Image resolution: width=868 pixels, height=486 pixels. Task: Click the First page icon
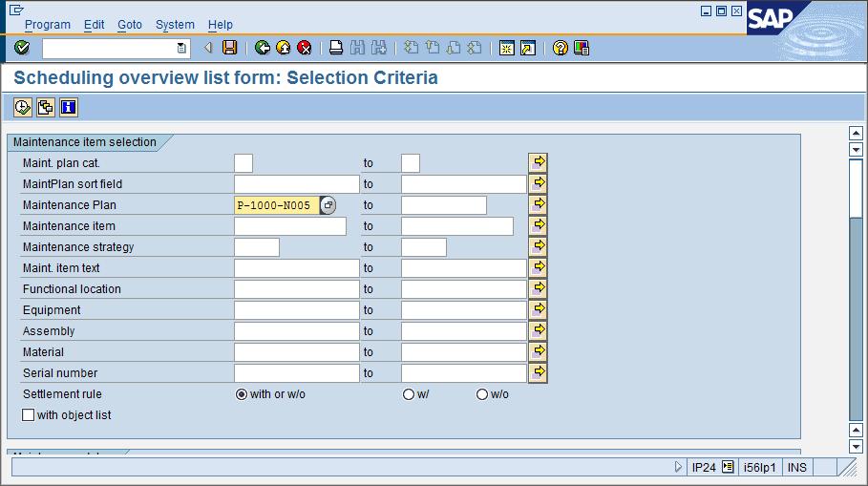tap(411, 48)
